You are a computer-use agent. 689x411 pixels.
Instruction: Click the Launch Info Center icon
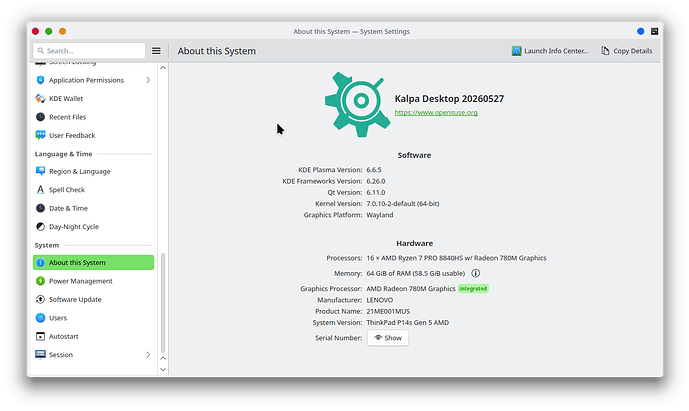pos(516,51)
